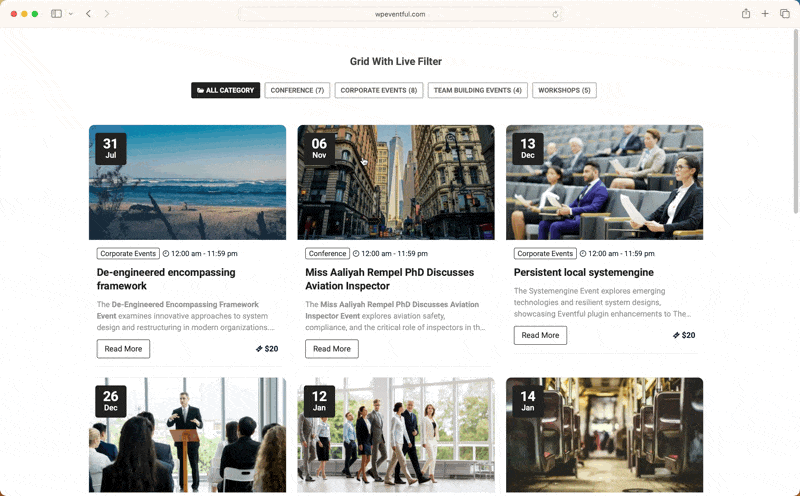Click the 14 Jan date badge
Viewport: 800px width, 496px height.
(528, 401)
